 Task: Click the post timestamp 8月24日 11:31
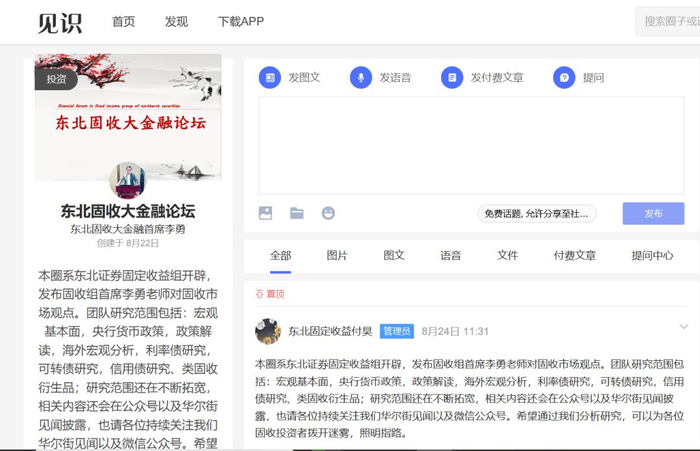pyautogui.click(x=455, y=331)
